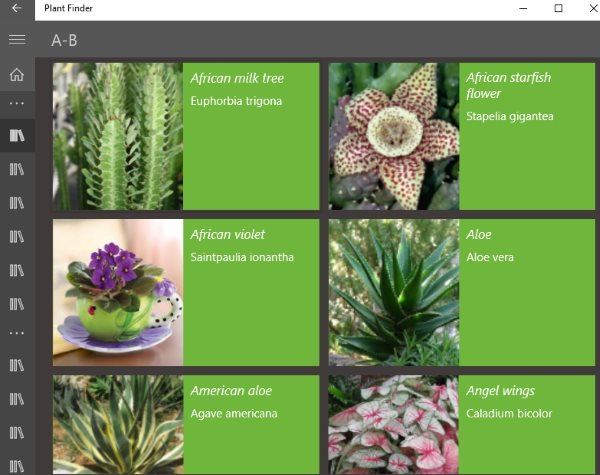Screen dimensions: 600x475
Task: Minimize the Plant Finder window
Action: click(x=523, y=8)
